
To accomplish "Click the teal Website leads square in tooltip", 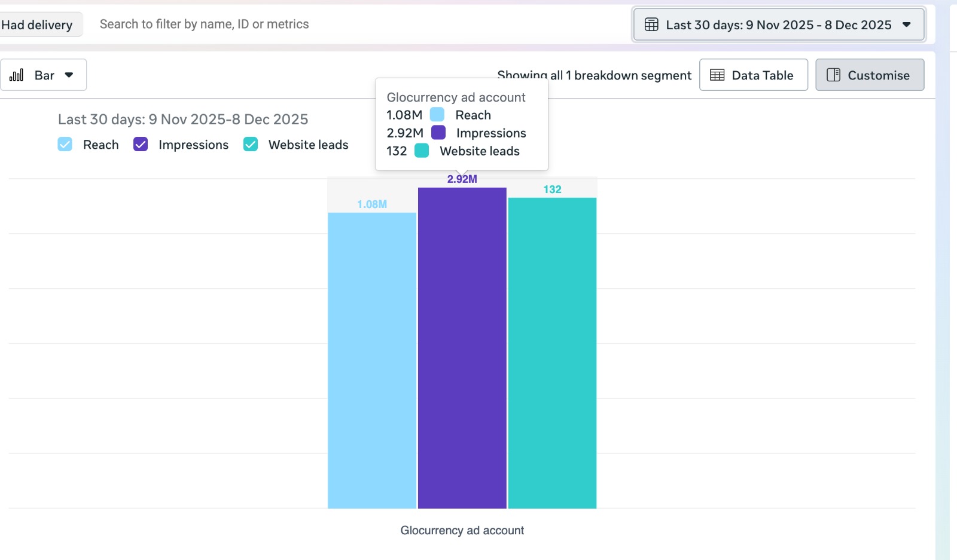I will [422, 151].
